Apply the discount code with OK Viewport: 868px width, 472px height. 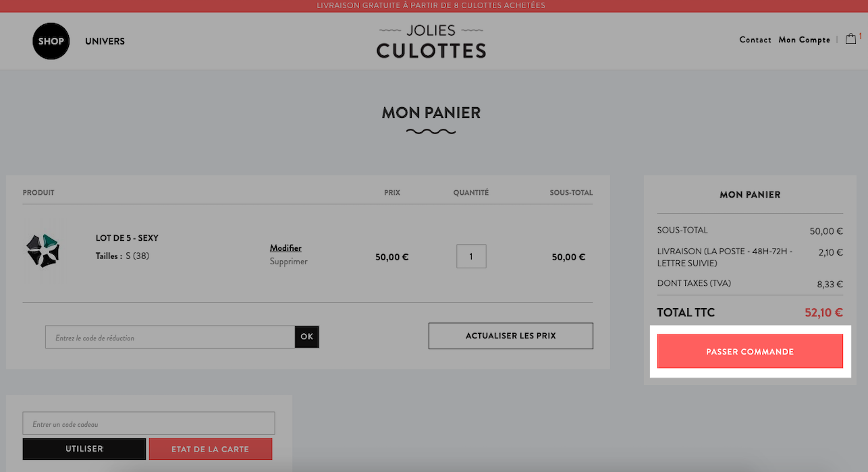[x=307, y=337]
